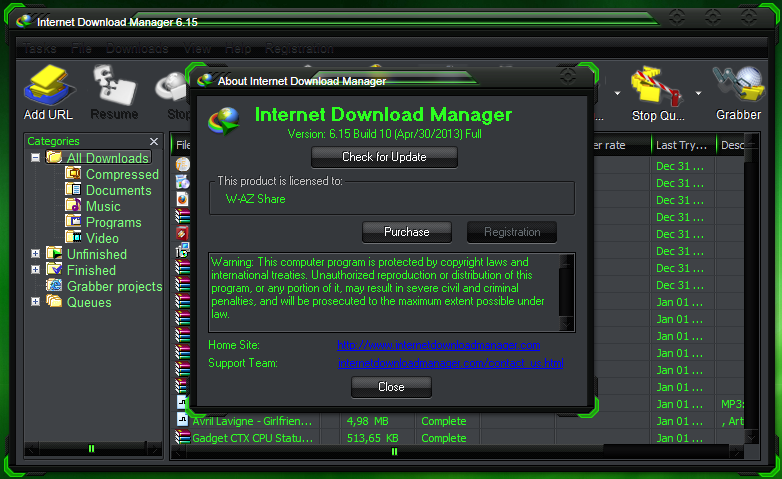782x479 pixels.
Task: Click the download list vertical scrollbar down arrow
Action: (751, 438)
